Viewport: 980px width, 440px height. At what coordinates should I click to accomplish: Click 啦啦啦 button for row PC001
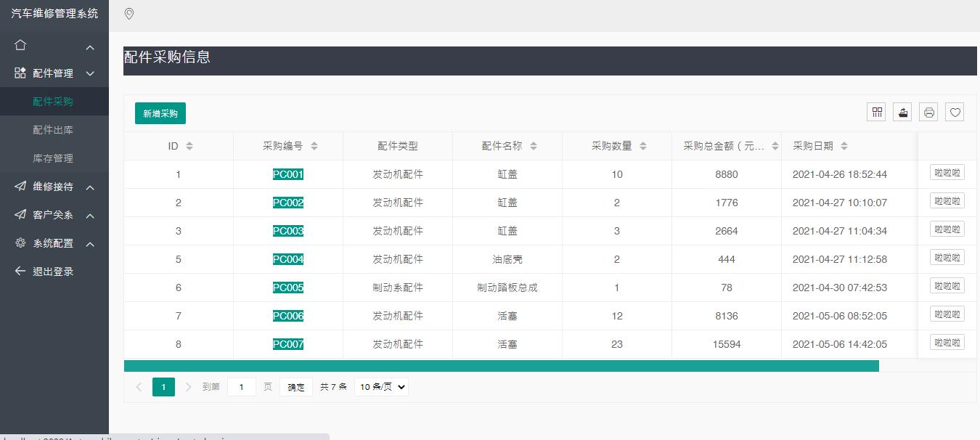[x=947, y=173]
